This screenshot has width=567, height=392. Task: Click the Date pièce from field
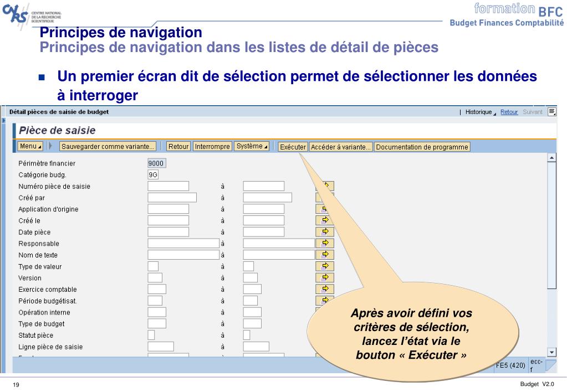(x=168, y=232)
